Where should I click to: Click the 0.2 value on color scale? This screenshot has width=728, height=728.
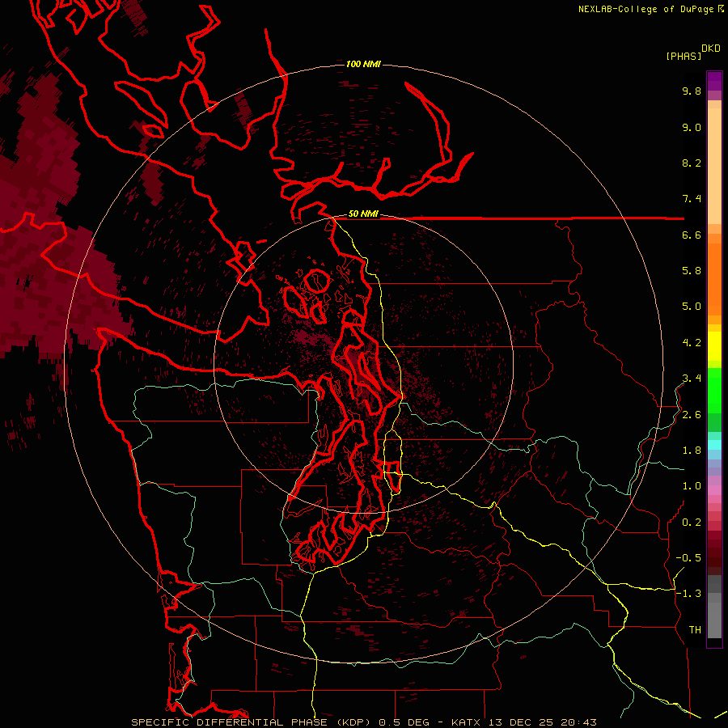click(692, 523)
